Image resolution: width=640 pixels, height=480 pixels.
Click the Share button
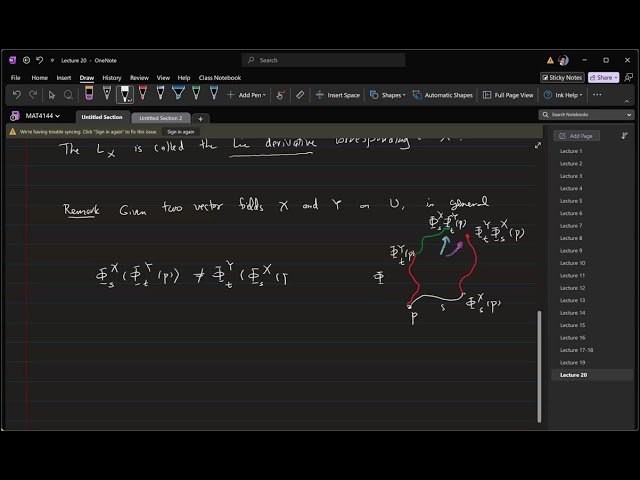point(603,78)
